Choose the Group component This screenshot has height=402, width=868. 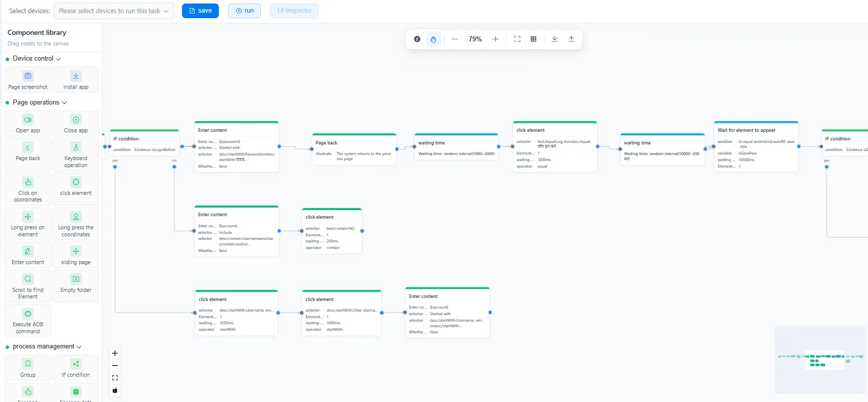(28, 368)
